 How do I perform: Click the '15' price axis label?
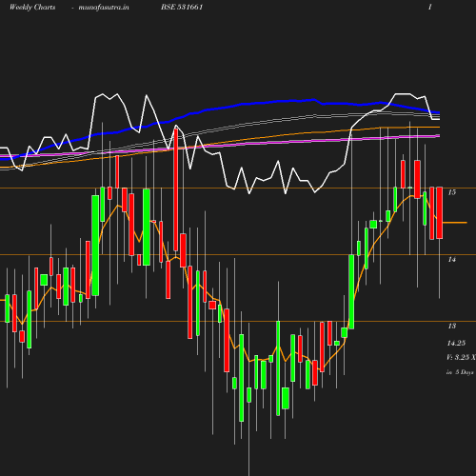pos(452,192)
